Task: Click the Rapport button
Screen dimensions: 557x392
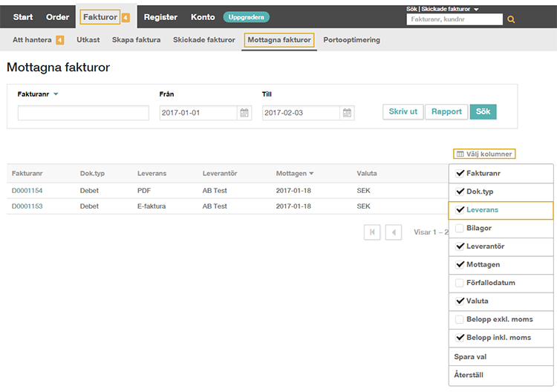Action: [446, 111]
